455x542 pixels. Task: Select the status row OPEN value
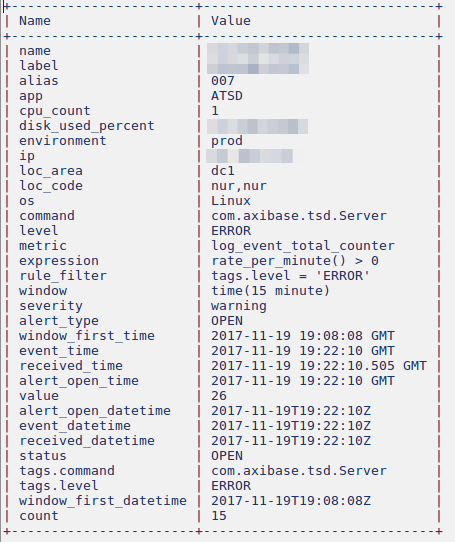227,456
